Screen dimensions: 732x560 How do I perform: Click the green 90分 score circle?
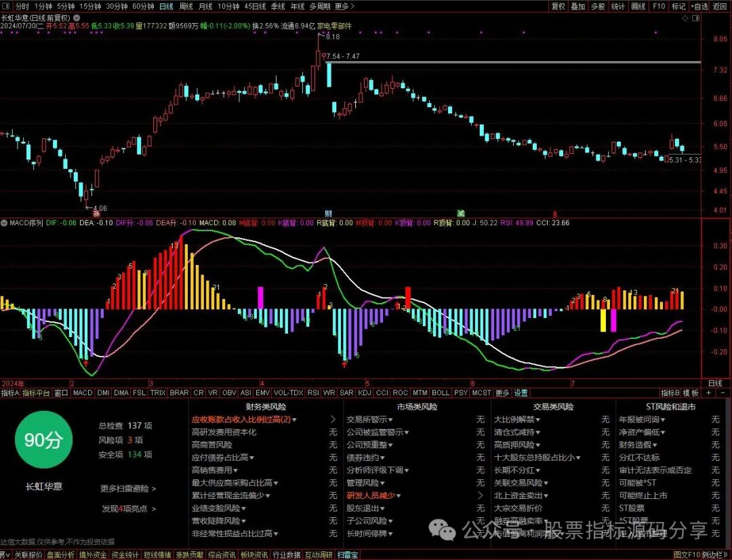tap(43, 439)
